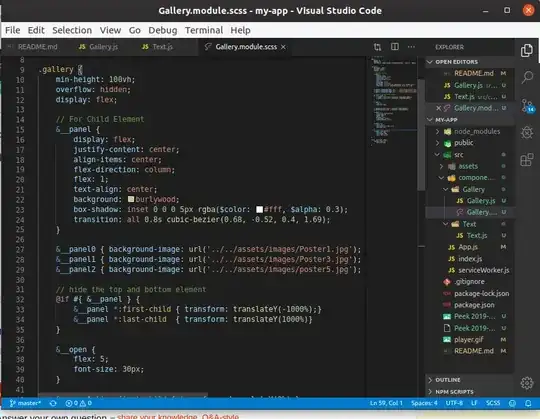The width and height of the screenshot is (540, 419).
Task: Open the Terminal menu
Action: coord(204,30)
